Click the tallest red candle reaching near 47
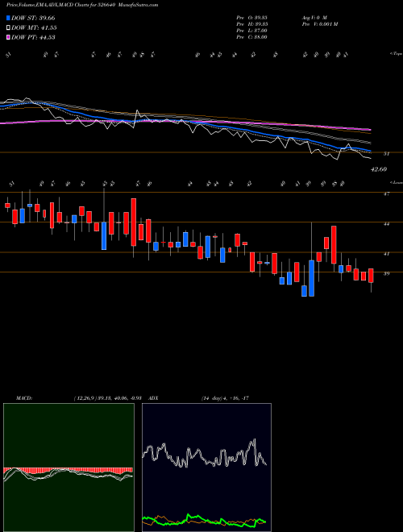This screenshot has width=403, height=532. click(x=134, y=222)
